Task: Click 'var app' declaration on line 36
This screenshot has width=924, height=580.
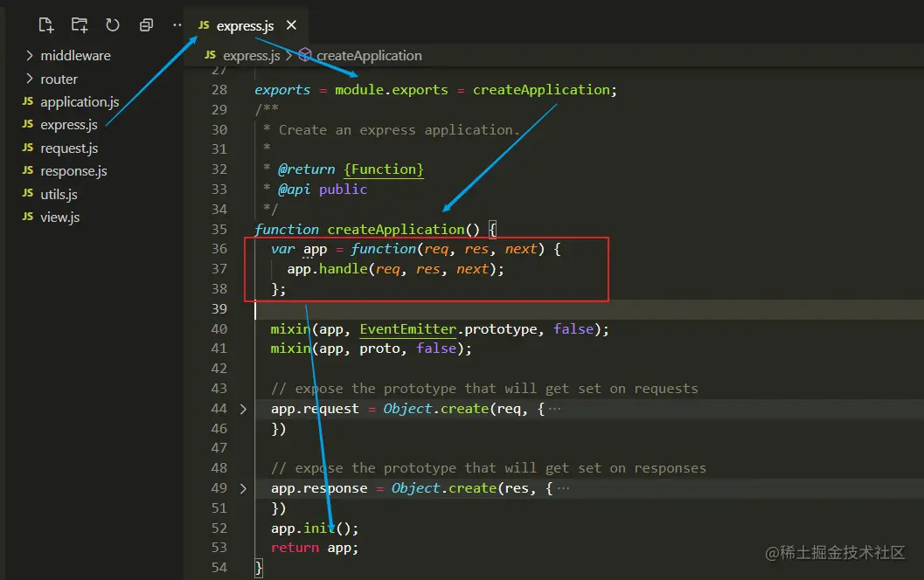Action: point(299,249)
